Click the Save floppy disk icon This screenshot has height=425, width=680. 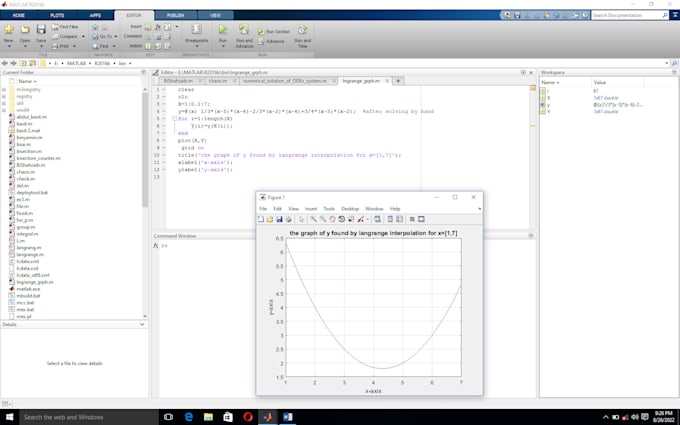point(41,29)
